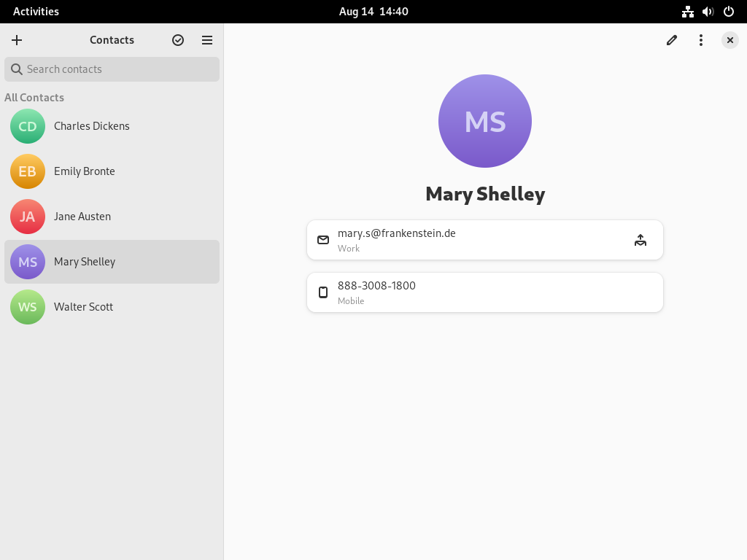Image resolution: width=747 pixels, height=560 pixels.
Task: Click the mary.s@frankenstein.de email address
Action: tap(396, 233)
